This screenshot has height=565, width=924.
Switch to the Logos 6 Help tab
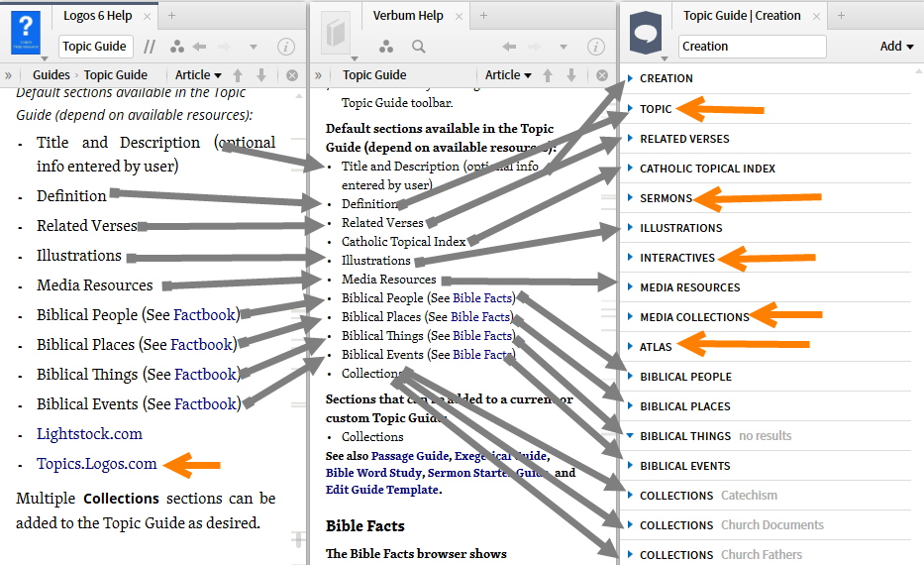point(98,16)
